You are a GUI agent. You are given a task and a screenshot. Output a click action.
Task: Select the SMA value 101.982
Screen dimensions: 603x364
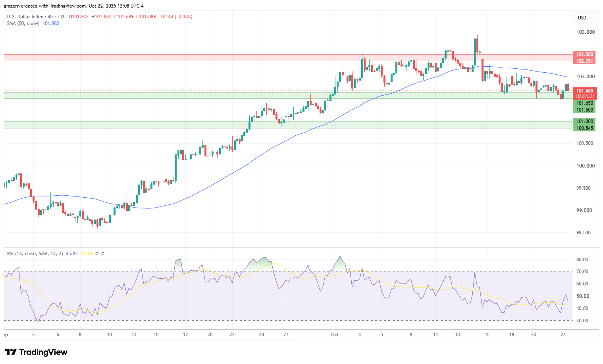coord(51,23)
